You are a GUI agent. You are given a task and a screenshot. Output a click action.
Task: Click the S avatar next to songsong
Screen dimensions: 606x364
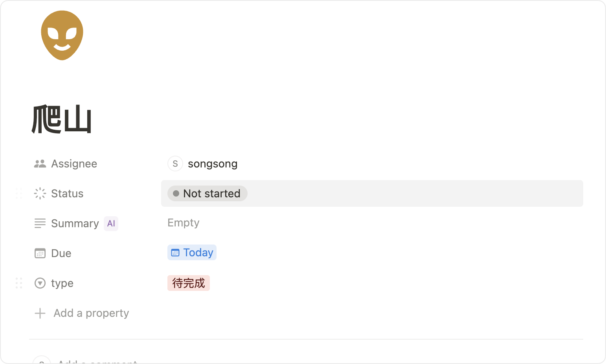175,164
